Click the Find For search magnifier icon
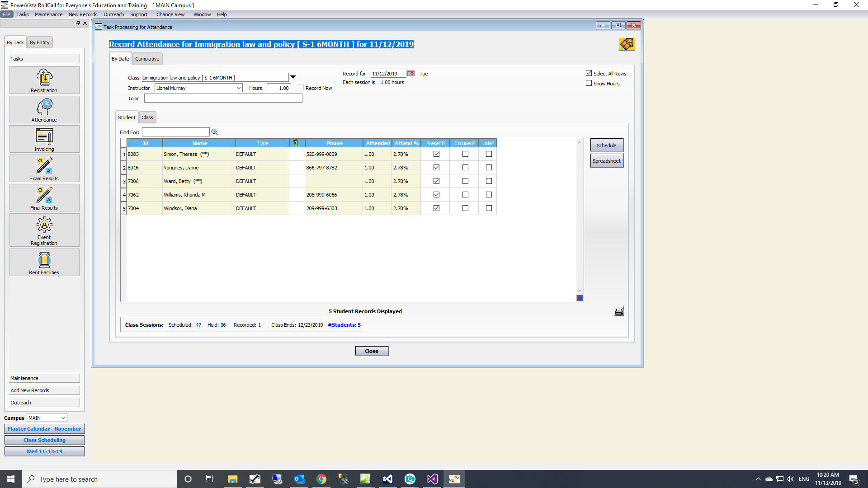This screenshot has height=488, width=868. [214, 132]
